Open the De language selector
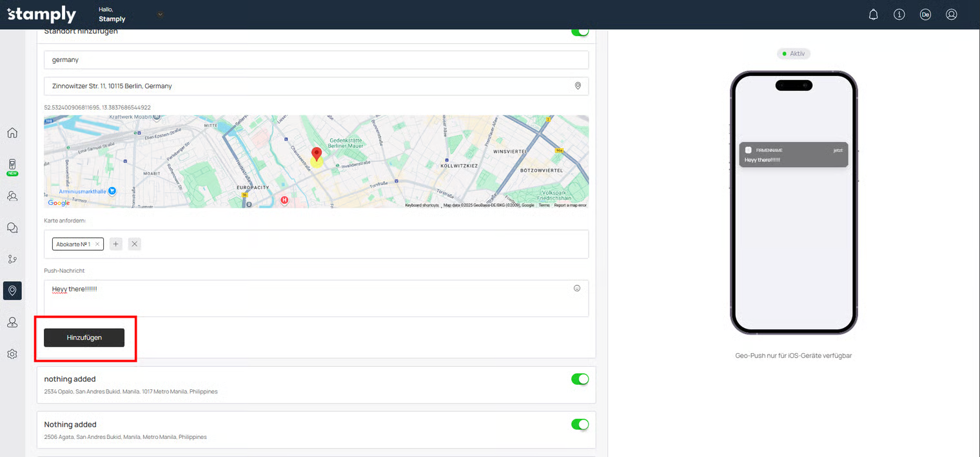 (925, 14)
